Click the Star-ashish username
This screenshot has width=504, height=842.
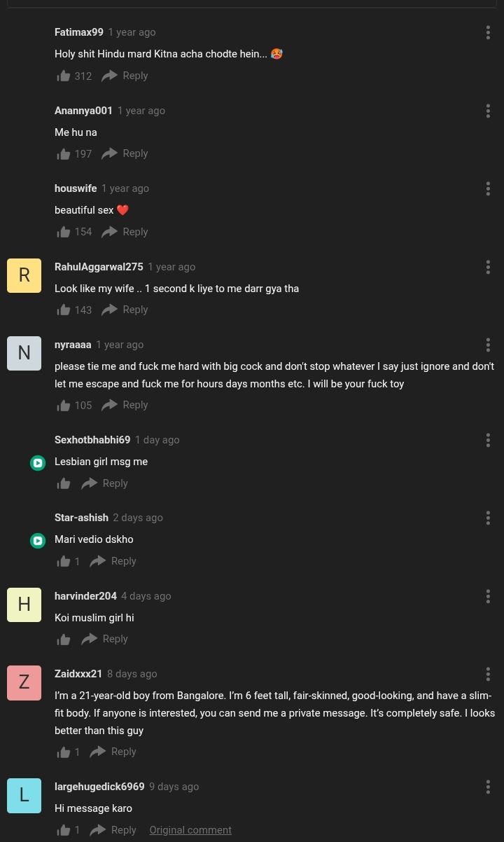[81, 518]
